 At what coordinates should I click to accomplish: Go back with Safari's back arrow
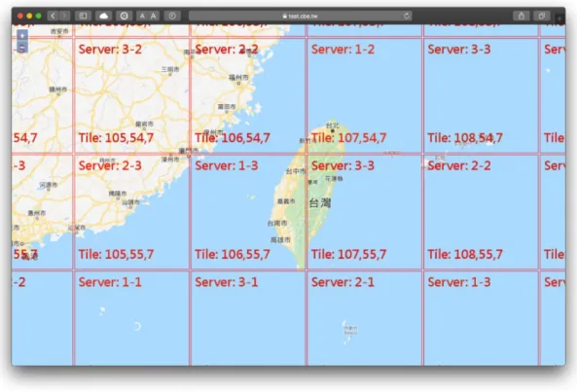53,16
